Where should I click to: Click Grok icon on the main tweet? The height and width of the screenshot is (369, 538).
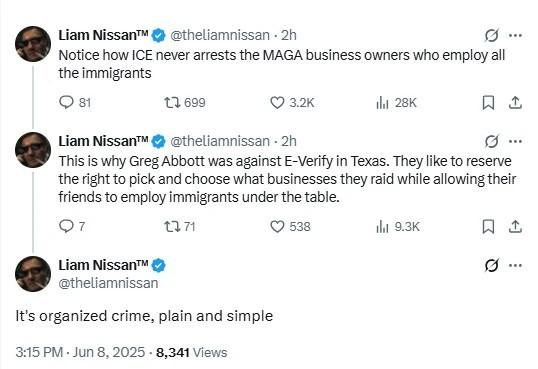pos(491,265)
